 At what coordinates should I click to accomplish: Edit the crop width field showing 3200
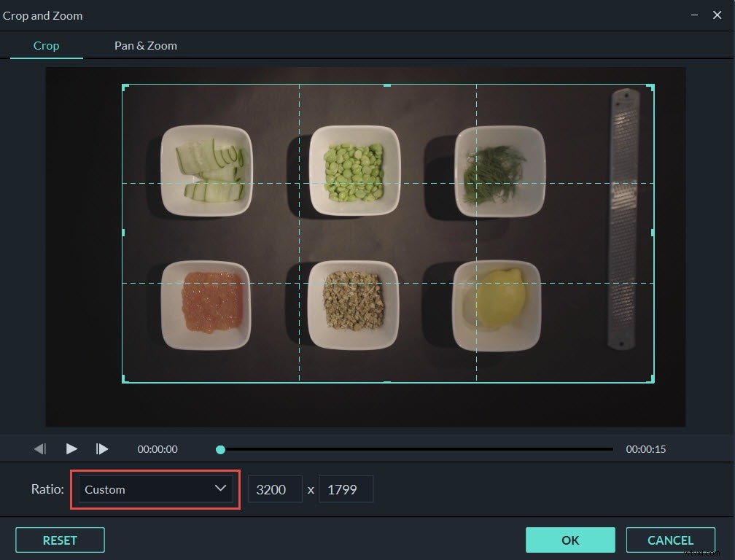point(275,489)
